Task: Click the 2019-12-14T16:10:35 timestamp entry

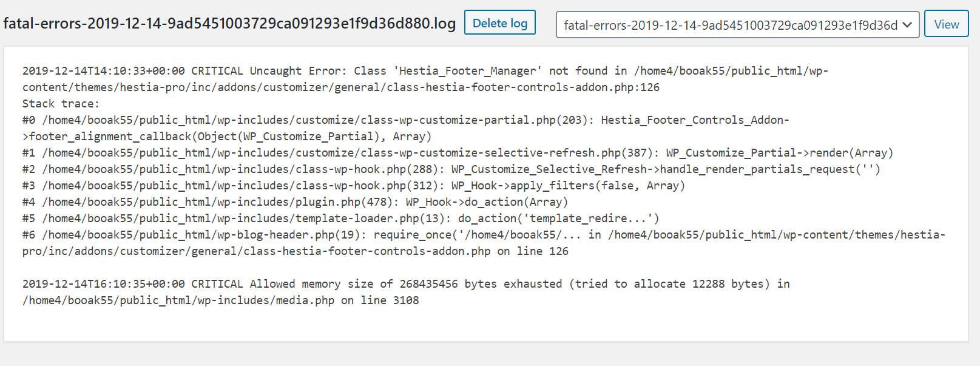Action: [x=104, y=284]
